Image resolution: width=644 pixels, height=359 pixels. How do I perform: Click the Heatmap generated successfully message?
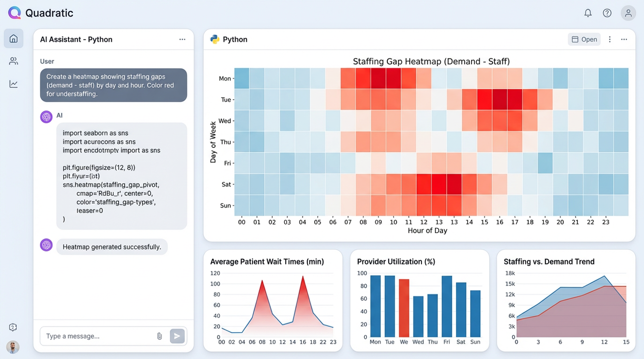tap(112, 247)
